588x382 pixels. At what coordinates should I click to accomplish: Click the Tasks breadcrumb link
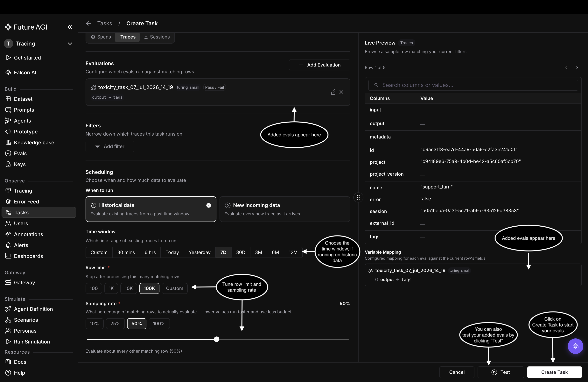tap(104, 23)
